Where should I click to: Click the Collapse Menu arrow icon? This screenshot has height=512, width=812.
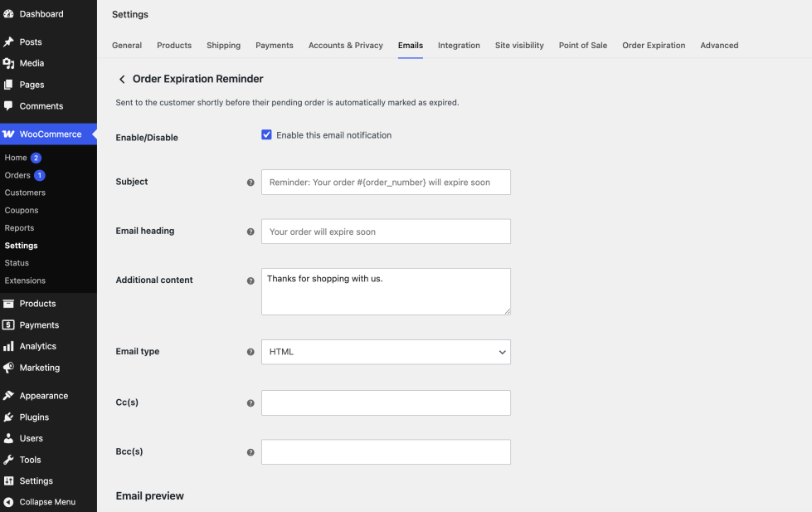point(8,502)
